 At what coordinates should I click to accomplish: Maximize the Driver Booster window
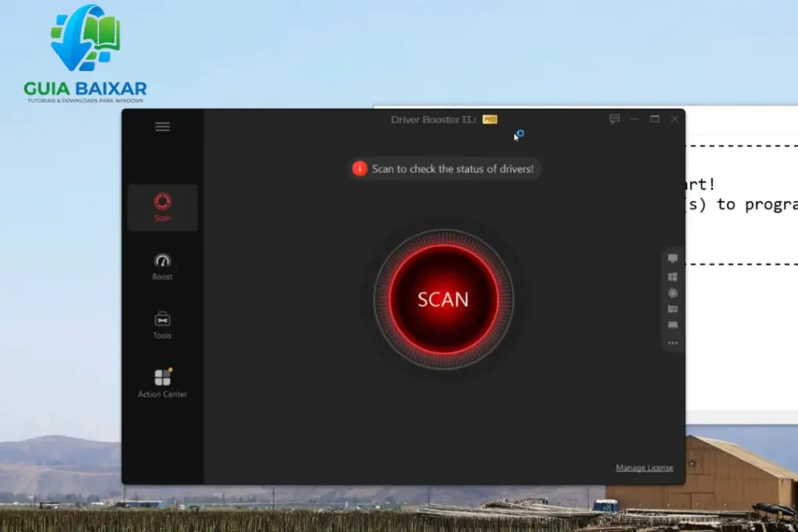(x=655, y=119)
